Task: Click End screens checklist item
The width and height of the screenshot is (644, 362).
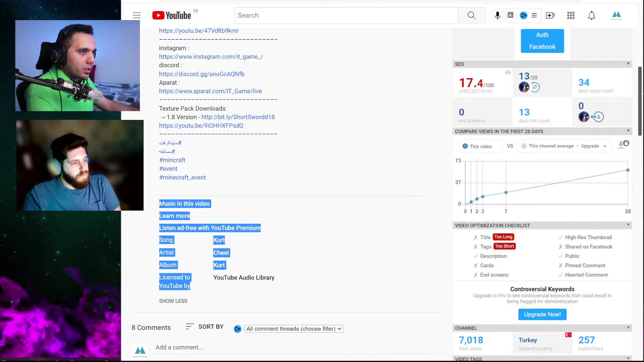Action: (x=494, y=275)
